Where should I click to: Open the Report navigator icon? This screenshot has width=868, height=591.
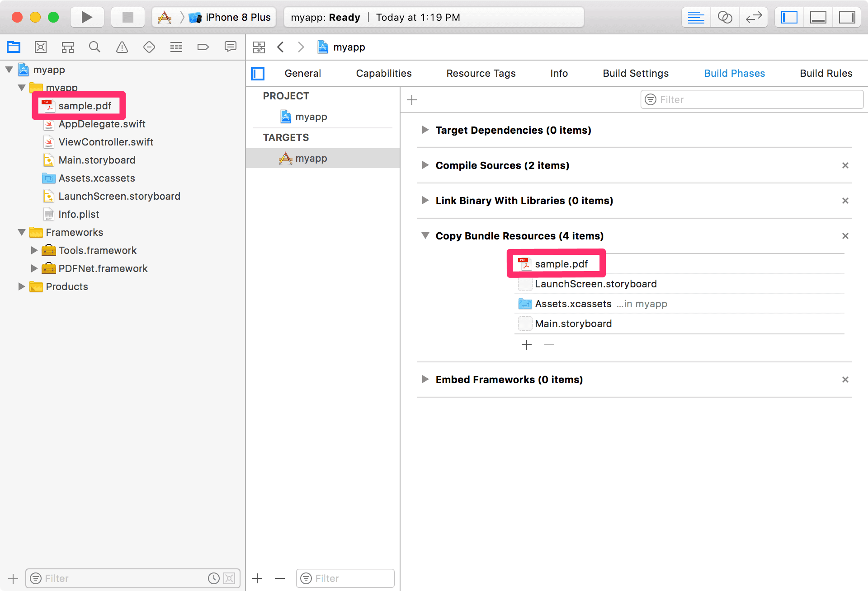[231, 47]
